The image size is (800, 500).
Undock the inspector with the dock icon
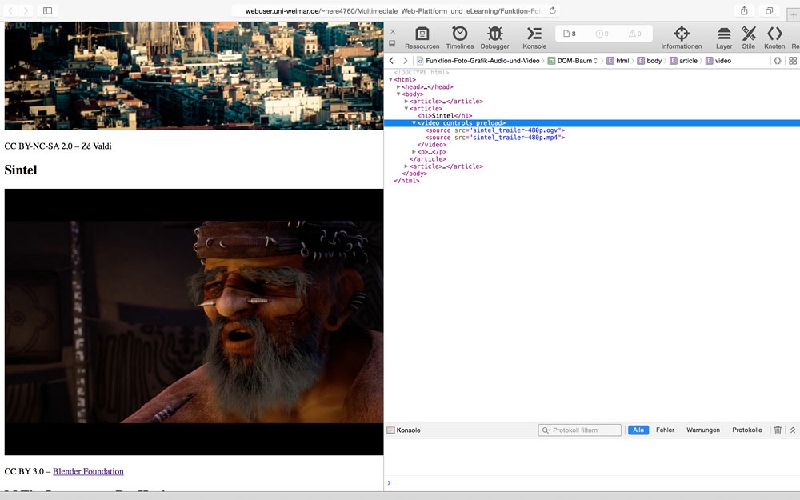pos(392,43)
